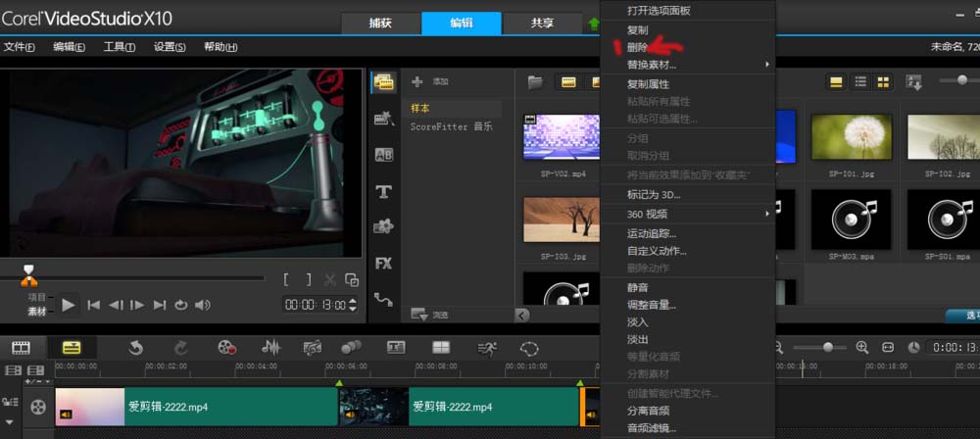Click the import media folder icon
The width and height of the screenshot is (980, 439).
click(x=535, y=82)
